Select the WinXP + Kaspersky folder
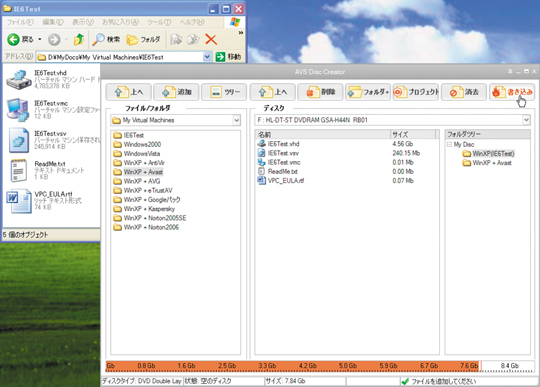 (x=144, y=209)
